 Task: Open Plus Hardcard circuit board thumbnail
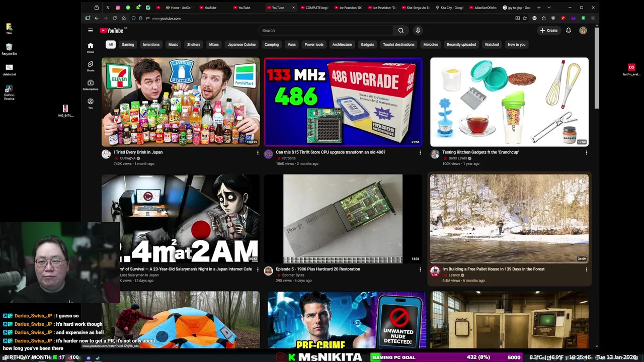(x=343, y=219)
